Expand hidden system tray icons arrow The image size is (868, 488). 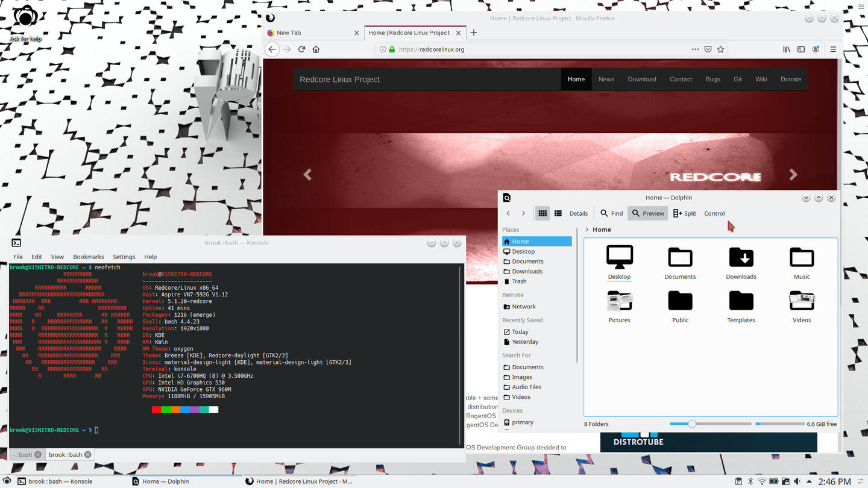(x=809, y=481)
